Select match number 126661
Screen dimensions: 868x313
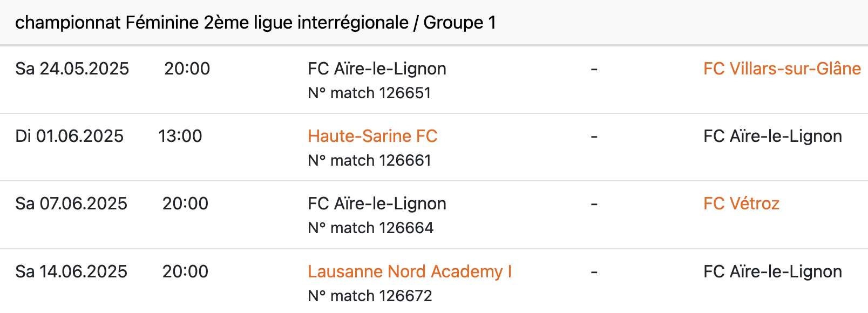[x=369, y=160]
